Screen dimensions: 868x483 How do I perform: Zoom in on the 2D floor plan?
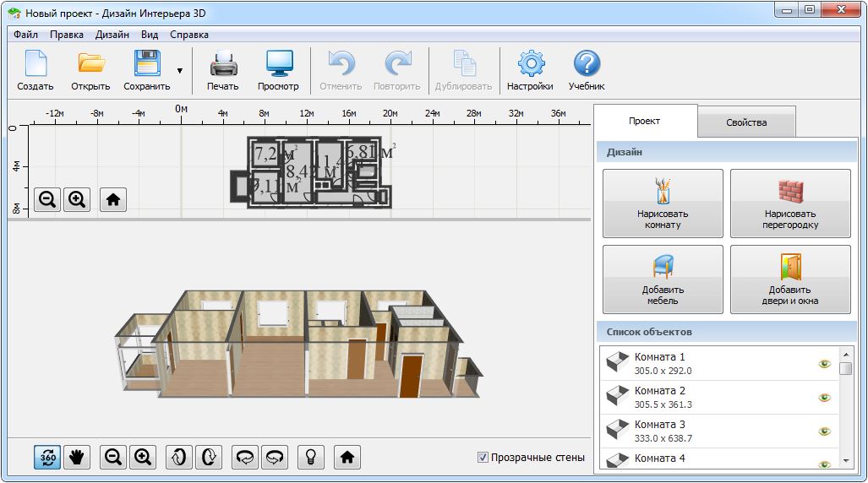click(77, 199)
